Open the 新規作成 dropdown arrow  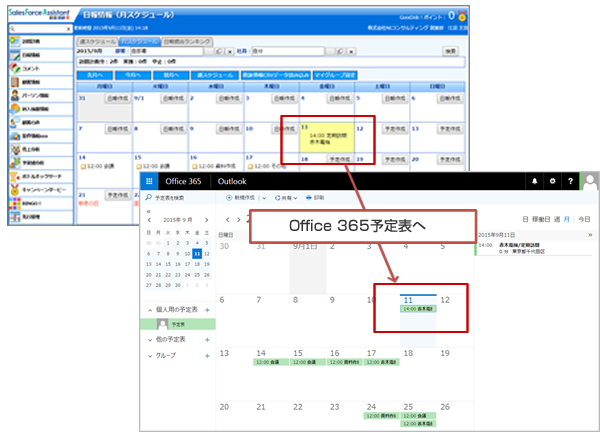click(x=264, y=198)
